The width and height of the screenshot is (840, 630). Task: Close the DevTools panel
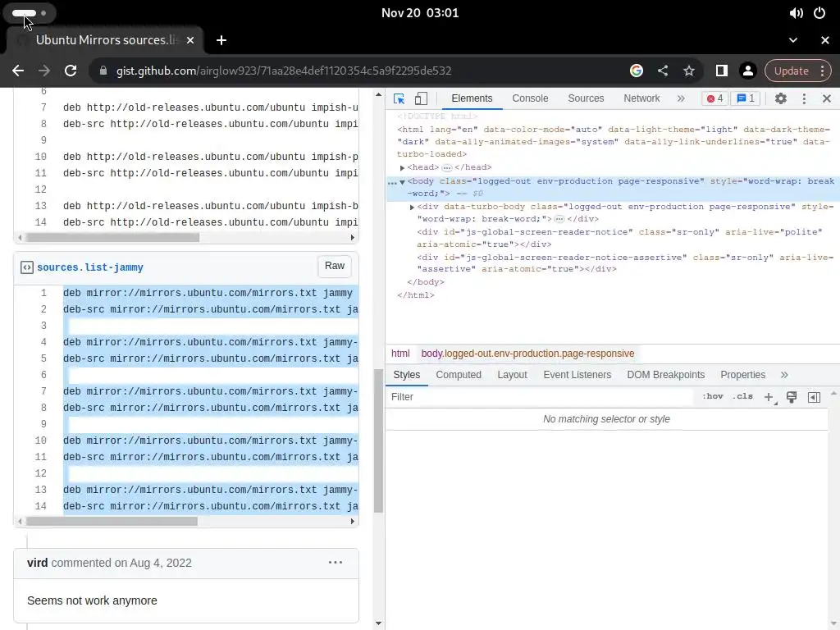tap(827, 98)
